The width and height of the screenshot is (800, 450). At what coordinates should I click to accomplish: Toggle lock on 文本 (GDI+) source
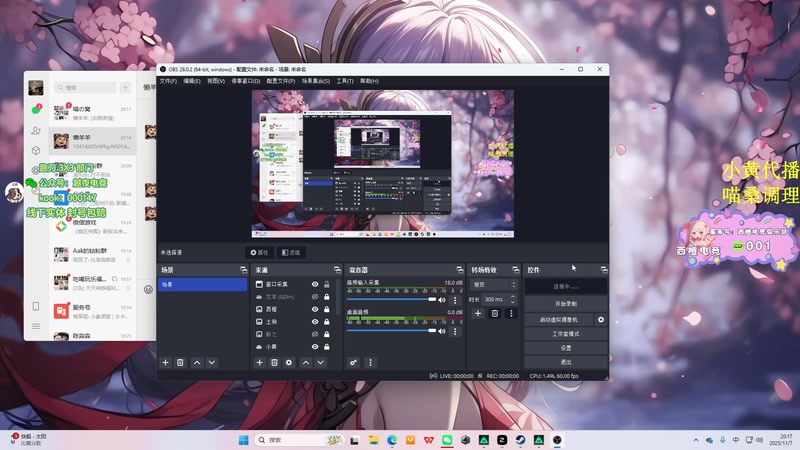pyautogui.click(x=327, y=296)
